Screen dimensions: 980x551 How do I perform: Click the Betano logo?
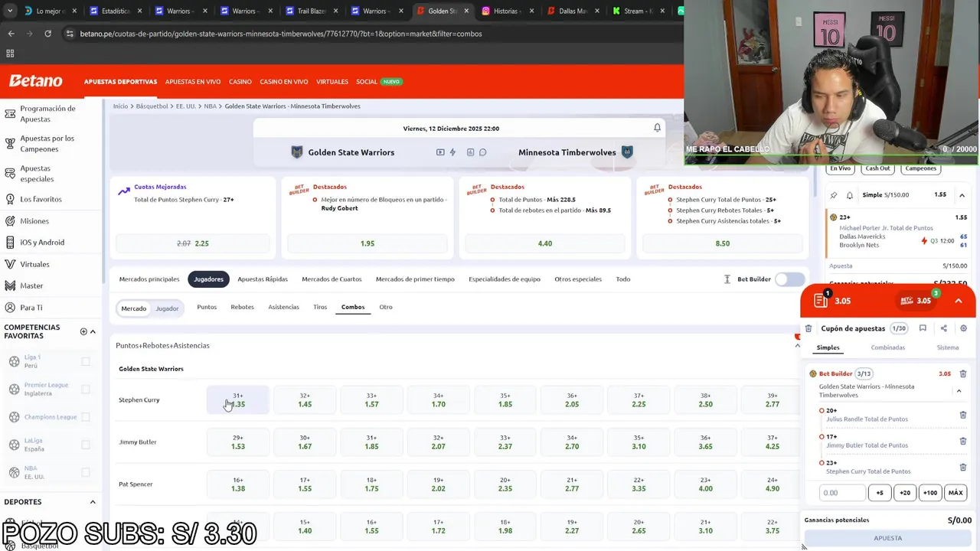point(35,81)
